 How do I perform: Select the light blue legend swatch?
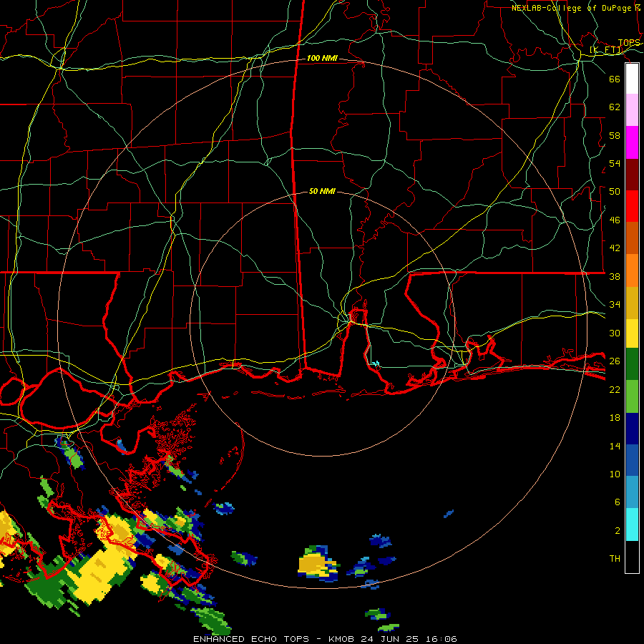coord(632,492)
